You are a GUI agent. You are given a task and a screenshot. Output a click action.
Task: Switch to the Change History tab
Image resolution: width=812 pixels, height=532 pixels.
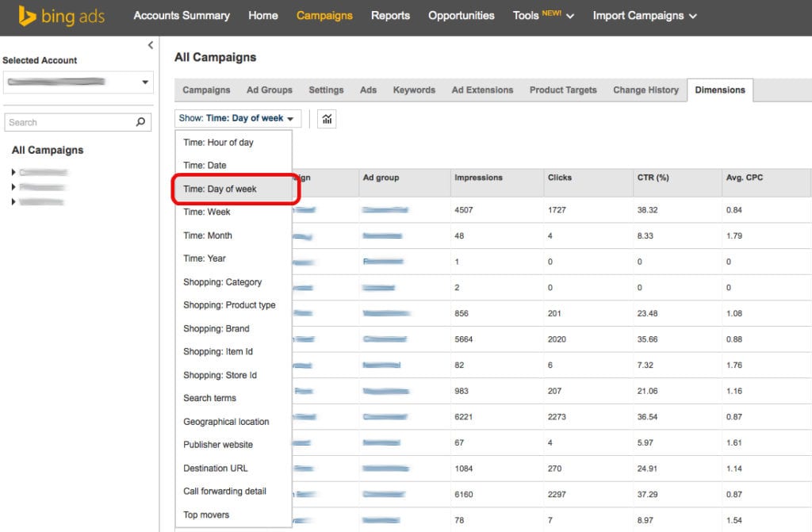click(645, 90)
